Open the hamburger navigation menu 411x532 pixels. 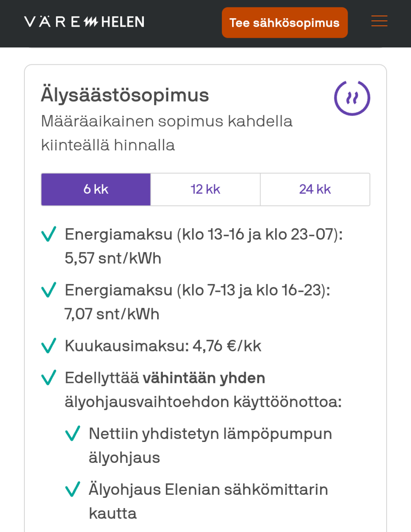click(x=379, y=21)
